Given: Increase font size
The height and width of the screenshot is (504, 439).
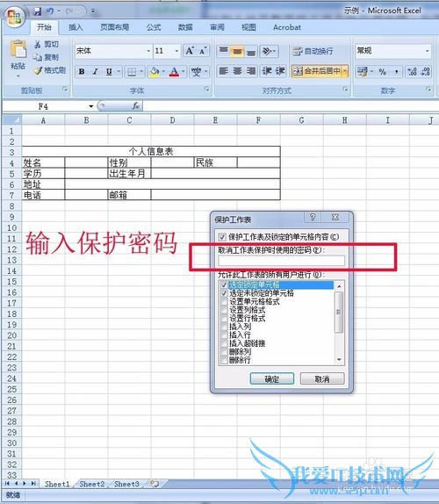Looking at the screenshot, I should (190, 51).
